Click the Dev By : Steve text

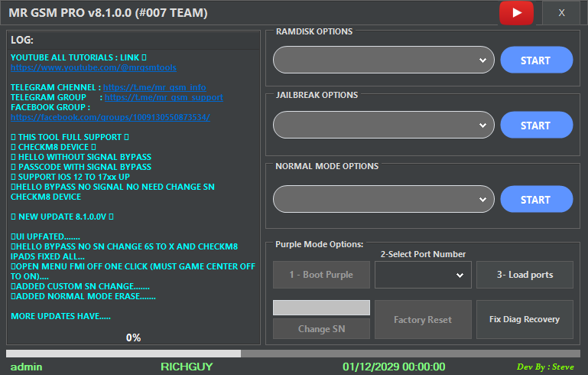pyautogui.click(x=545, y=367)
